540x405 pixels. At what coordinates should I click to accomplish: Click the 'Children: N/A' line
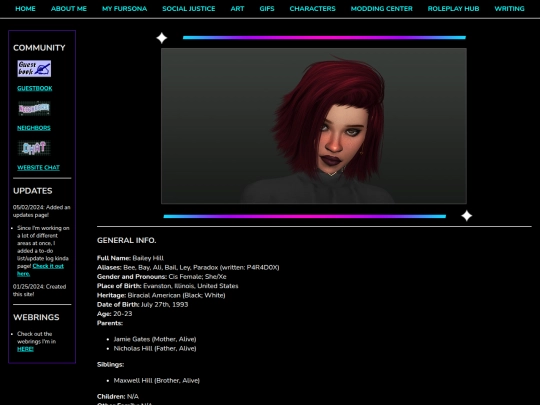tap(118, 397)
